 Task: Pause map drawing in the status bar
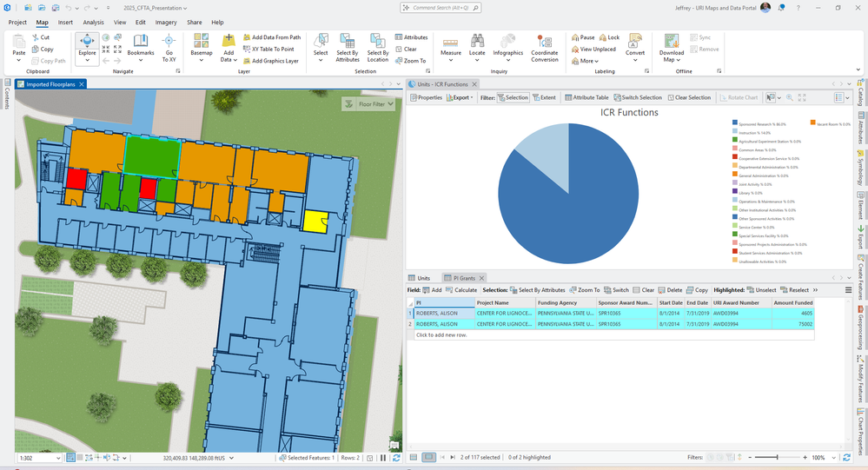coord(382,458)
